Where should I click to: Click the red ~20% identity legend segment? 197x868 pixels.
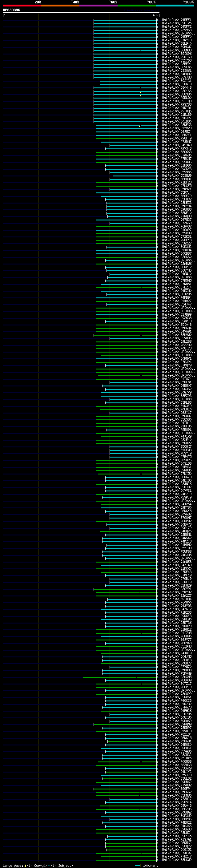click(x=22, y=6)
